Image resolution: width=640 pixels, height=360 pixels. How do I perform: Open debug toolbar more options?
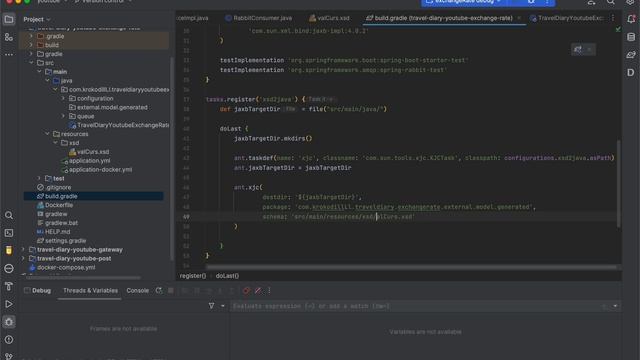(x=269, y=290)
